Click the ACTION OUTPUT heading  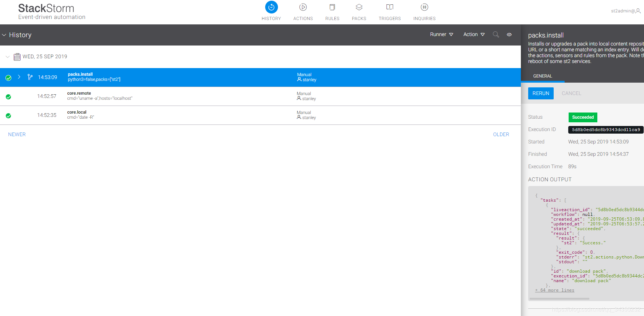(550, 179)
